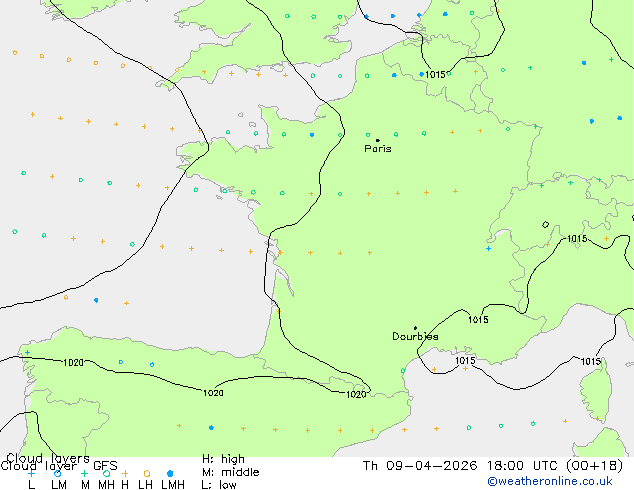Click the 'LMH' legend label

click(x=173, y=485)
